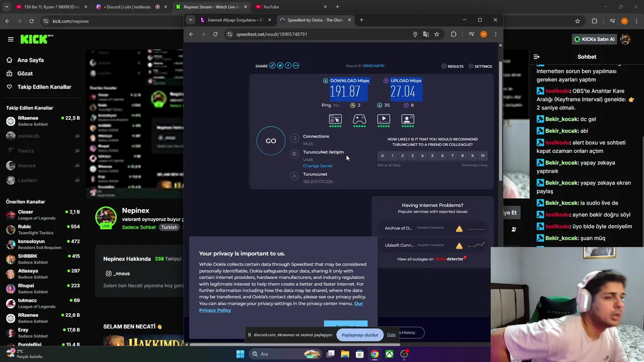This screenshot has width=644, height=362.
Task: Open the media control icon in Speedtest window
Action: (x=471, y=34)
